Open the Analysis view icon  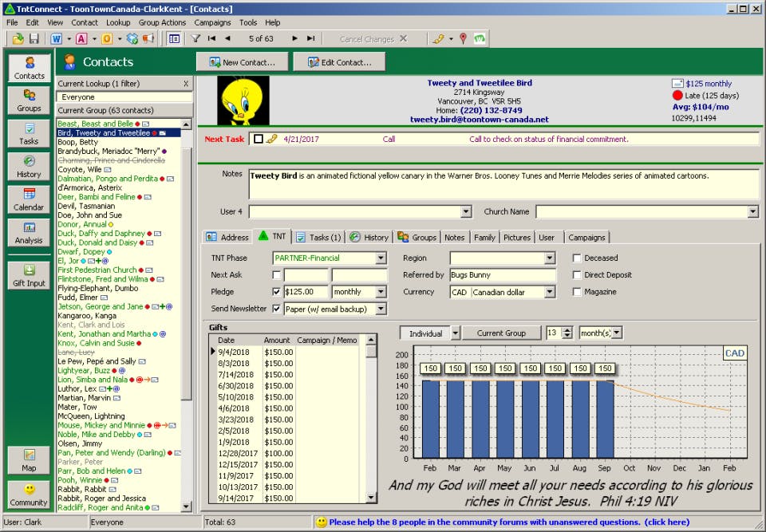[30, 232]
